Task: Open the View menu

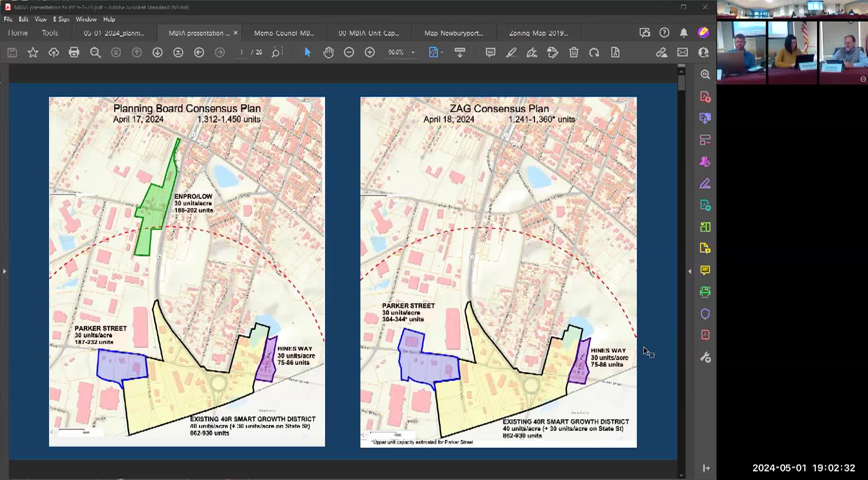Action: [x=41, y=19]
